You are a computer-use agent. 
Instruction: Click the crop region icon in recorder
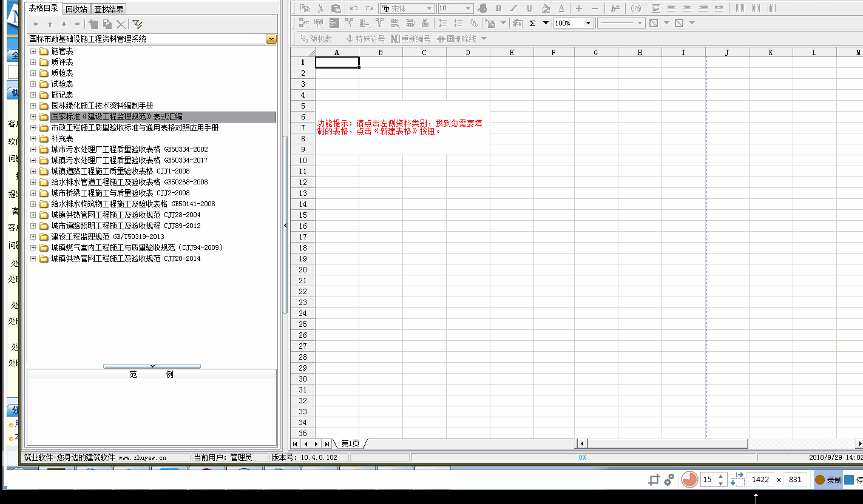click(x=654, y=480)
